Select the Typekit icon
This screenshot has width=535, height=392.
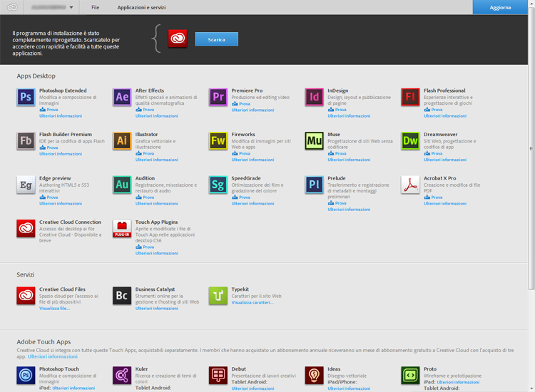218,296
